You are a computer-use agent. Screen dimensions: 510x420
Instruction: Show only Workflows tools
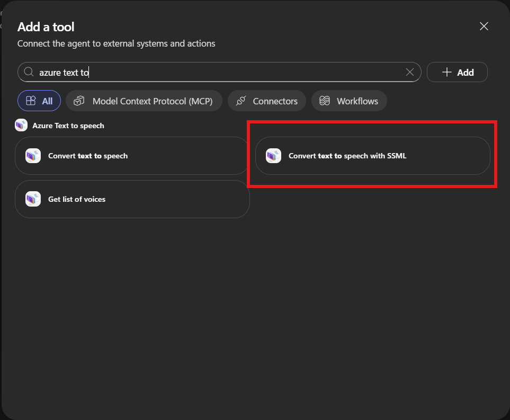click(349, 101)
